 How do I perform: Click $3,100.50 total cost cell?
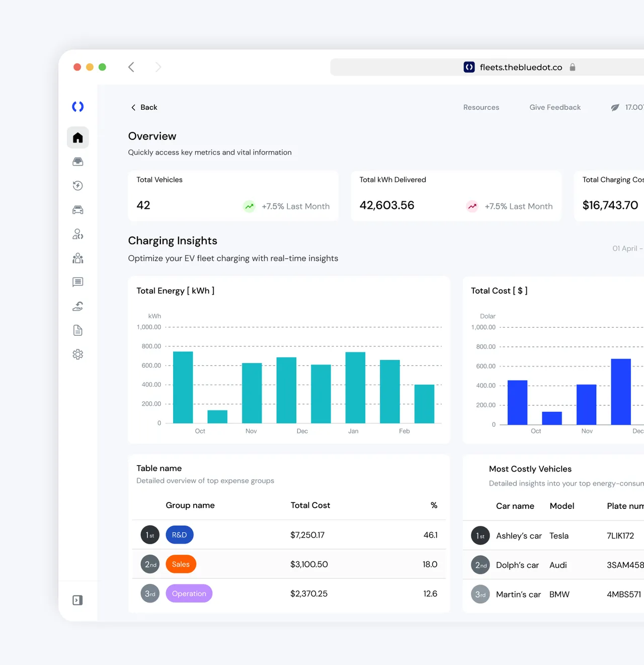309,564
